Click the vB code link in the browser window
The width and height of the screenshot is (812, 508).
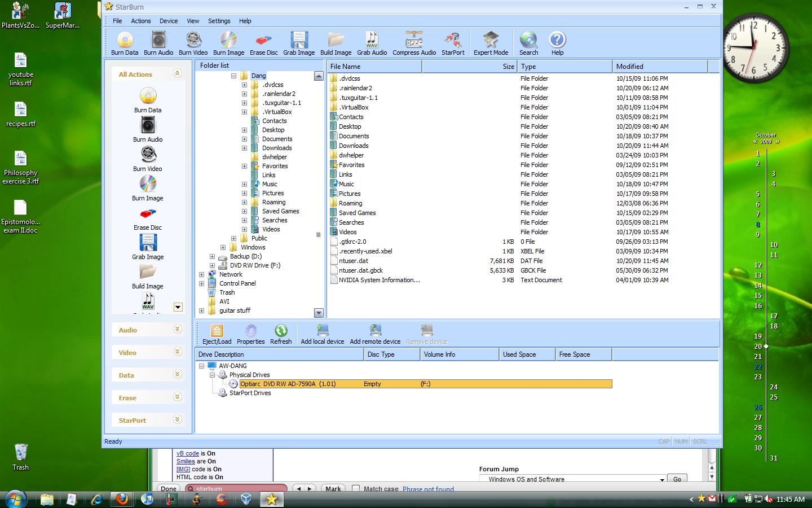188,453
